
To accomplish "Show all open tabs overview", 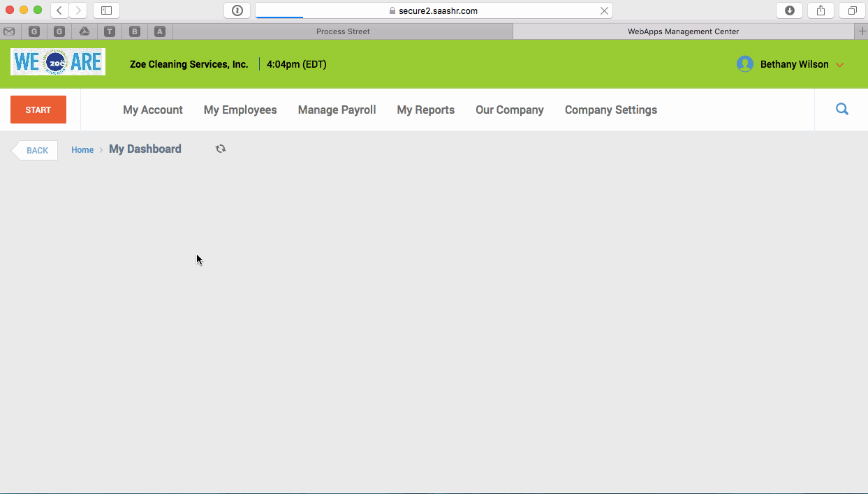I will click(x=851, y=10).
